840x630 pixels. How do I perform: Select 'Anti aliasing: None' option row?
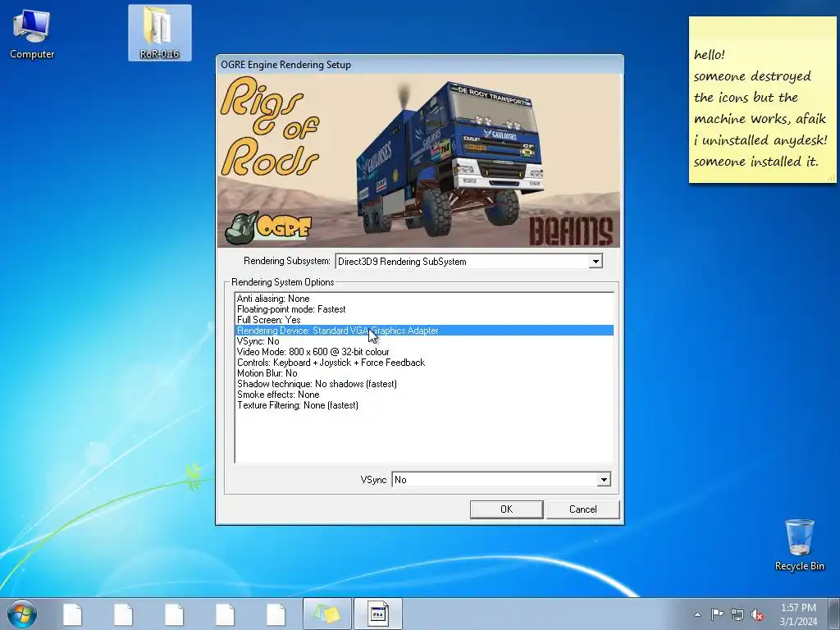[424, 299]
